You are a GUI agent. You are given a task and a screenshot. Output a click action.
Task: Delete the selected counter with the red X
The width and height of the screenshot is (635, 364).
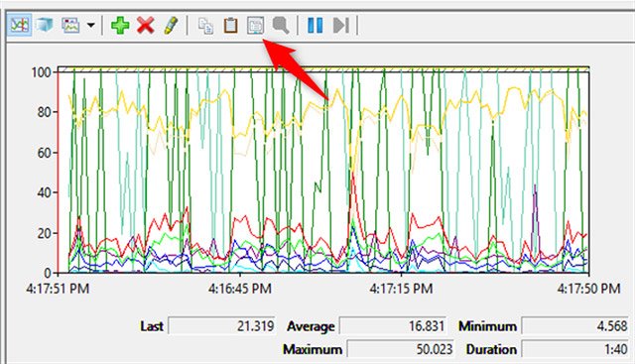click(146, 25)
